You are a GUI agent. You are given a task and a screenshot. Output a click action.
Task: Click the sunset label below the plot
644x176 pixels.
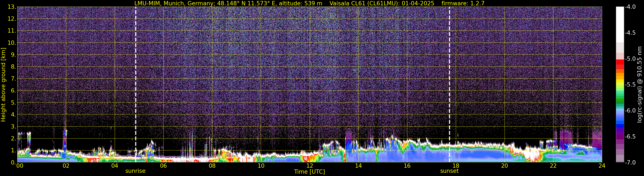(449, 171)
